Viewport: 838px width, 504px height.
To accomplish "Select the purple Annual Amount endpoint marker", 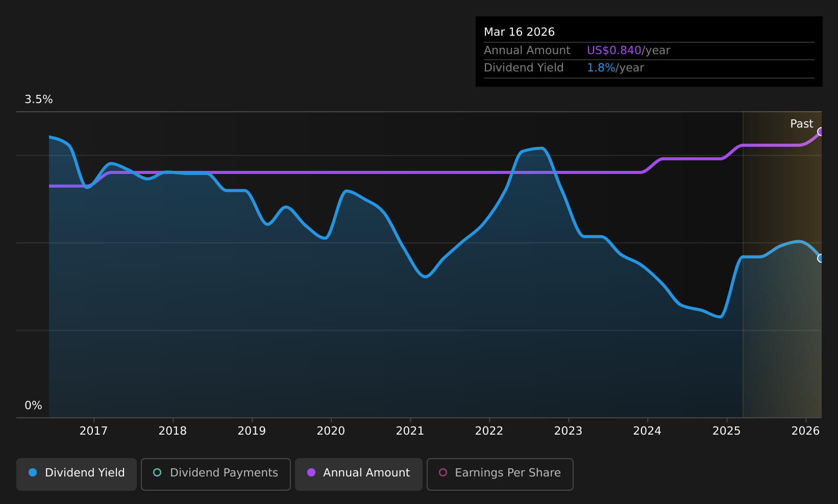I will (821, 132).
